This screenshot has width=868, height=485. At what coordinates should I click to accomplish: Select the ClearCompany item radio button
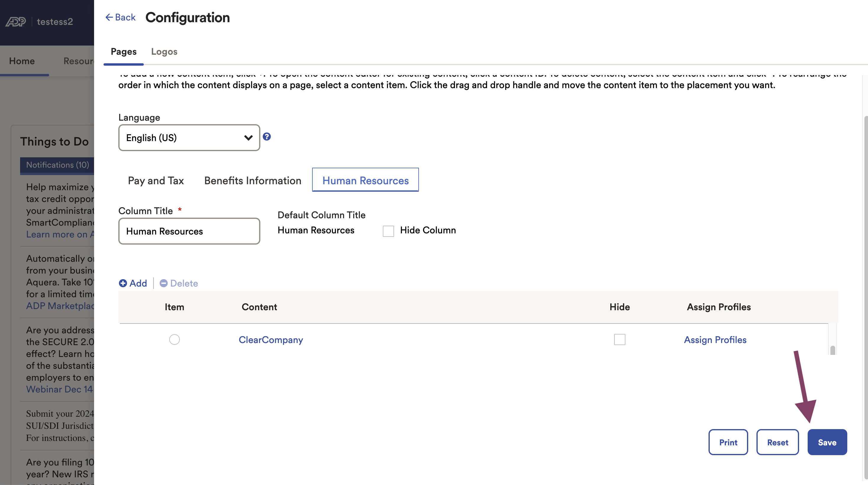pos(174,339)
